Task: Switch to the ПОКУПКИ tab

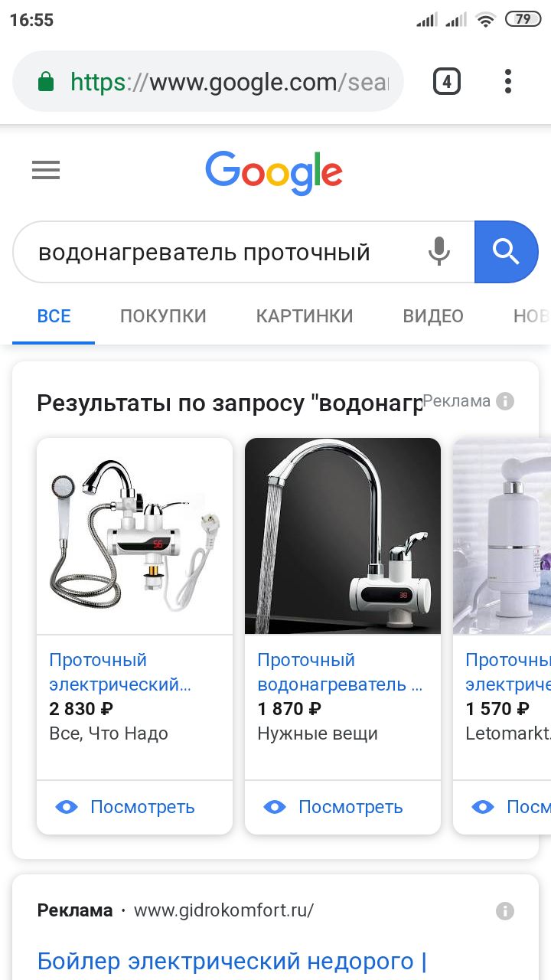Action: click(163, 316)
